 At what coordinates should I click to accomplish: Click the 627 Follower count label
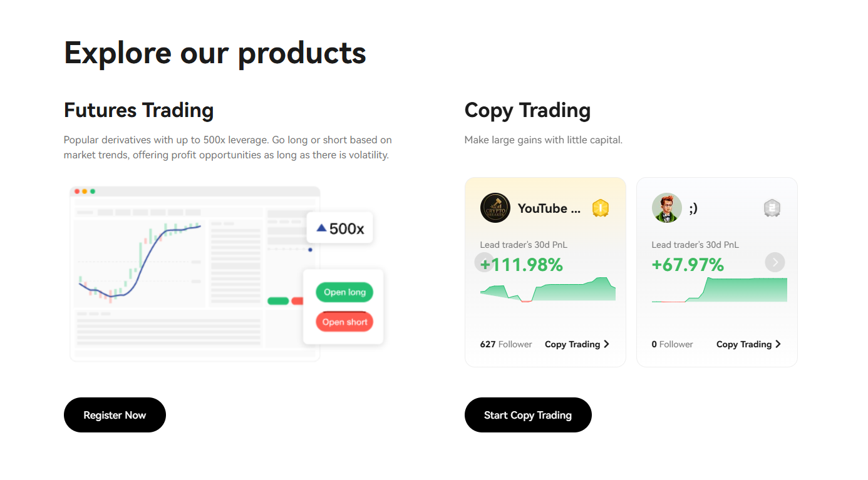click(506, 344)
